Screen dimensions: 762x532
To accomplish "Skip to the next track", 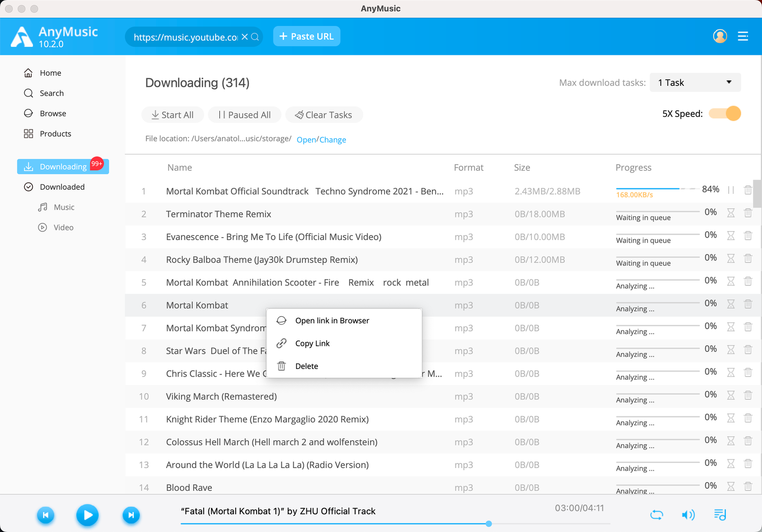I will (131, 515).
